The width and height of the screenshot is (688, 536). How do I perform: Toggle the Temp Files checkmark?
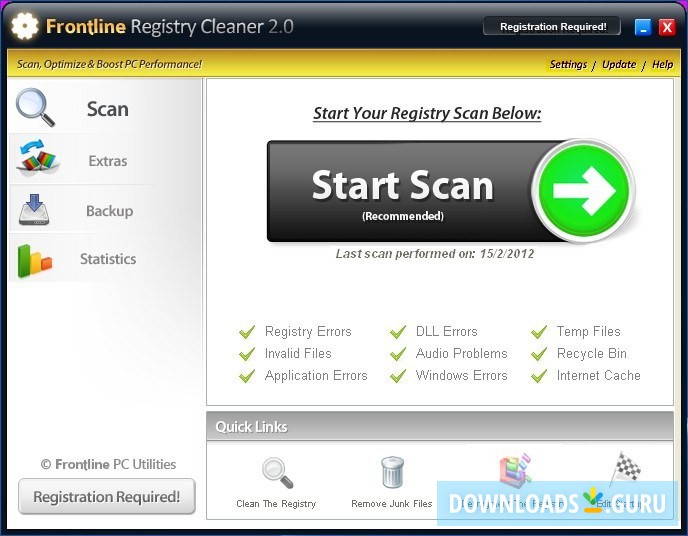tap(539, 332)
